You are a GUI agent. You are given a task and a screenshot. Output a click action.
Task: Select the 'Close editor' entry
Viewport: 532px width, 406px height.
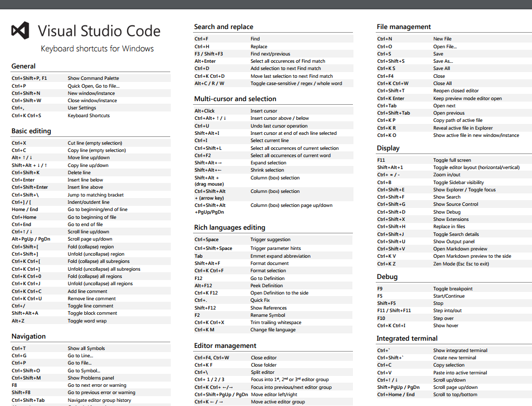coord(264,358)
